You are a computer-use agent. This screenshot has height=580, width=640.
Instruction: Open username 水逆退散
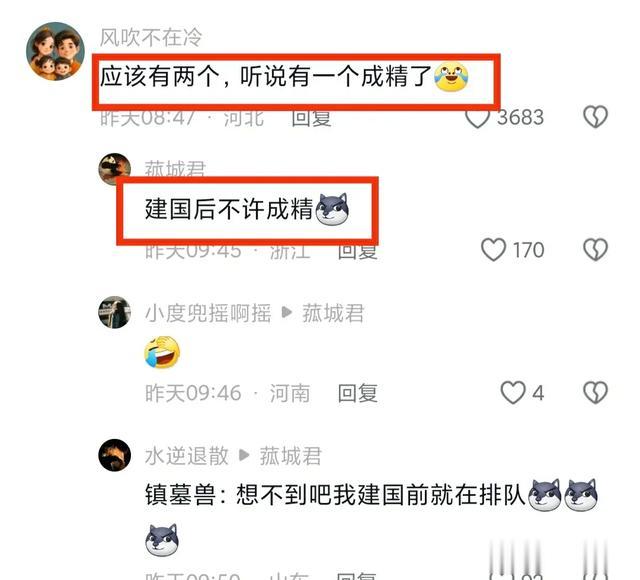(187, 456)
